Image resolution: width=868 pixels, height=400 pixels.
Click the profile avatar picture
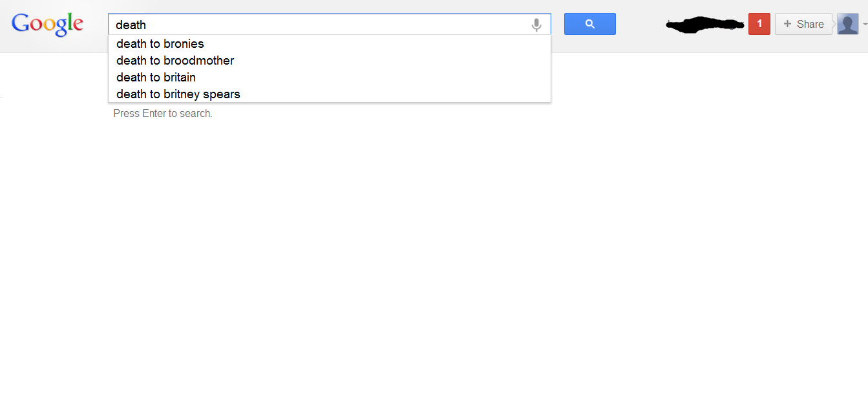[x=847, y=24]
